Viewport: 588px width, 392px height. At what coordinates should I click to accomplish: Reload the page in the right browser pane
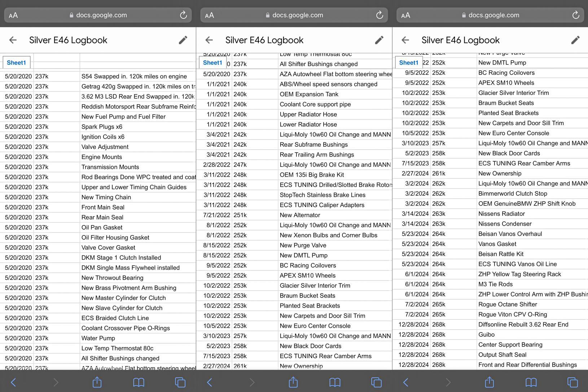575,15
